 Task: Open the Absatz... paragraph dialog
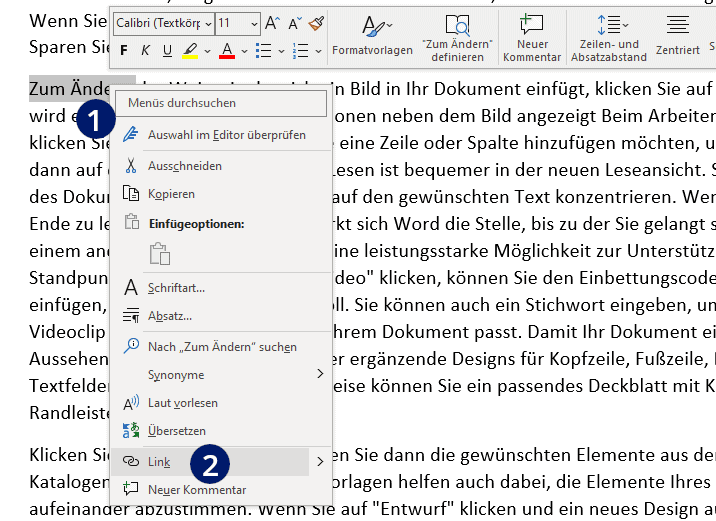click(221, 316)
